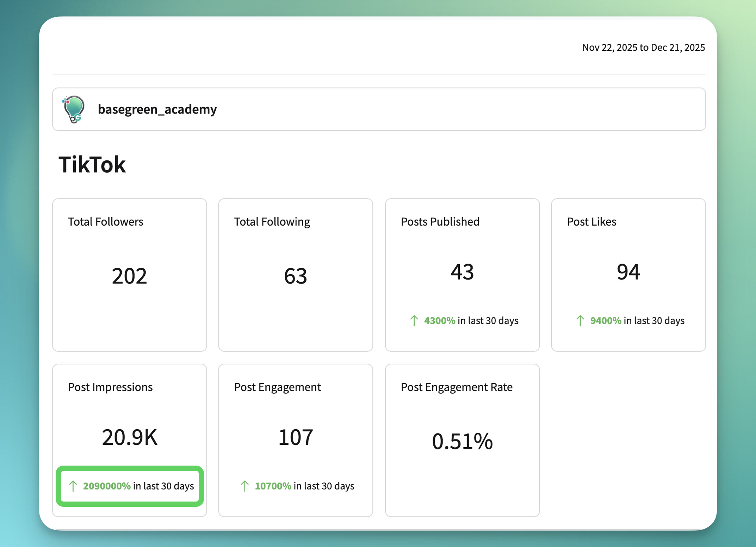Image resolution: width=756 pixels, height=547 pixels.
Task: Click the 0.51% engagement rate value
Action: [462, 441]
